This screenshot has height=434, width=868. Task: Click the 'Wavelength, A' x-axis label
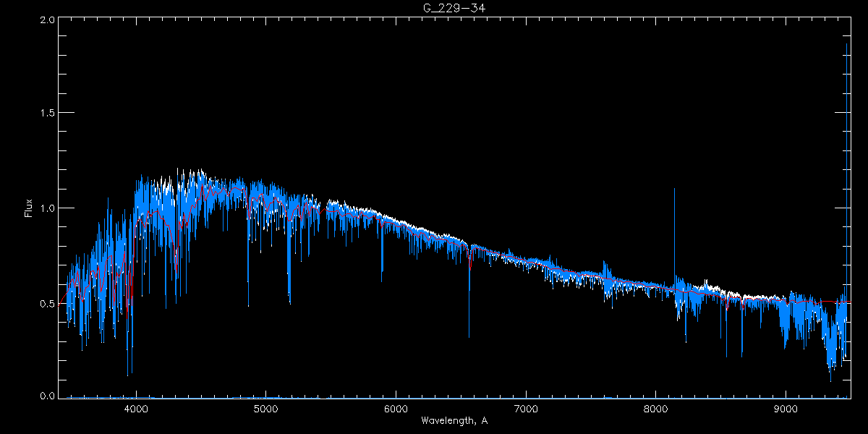point(454,420)
